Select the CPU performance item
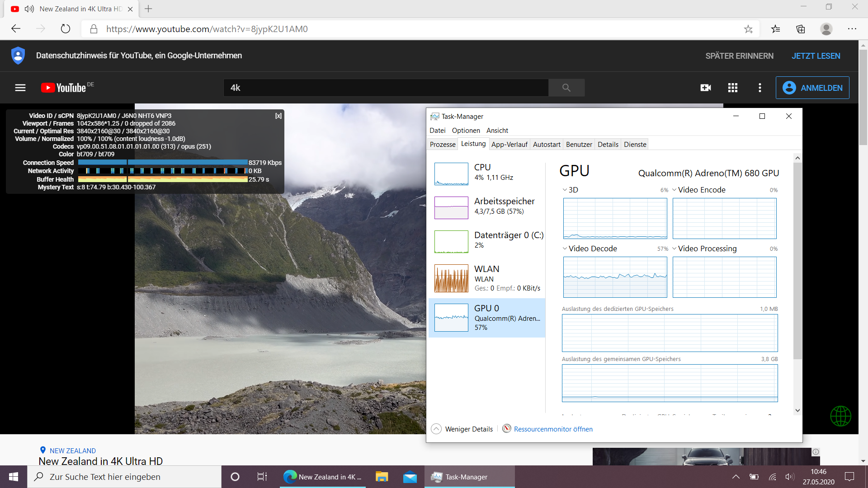 [487, 174]
